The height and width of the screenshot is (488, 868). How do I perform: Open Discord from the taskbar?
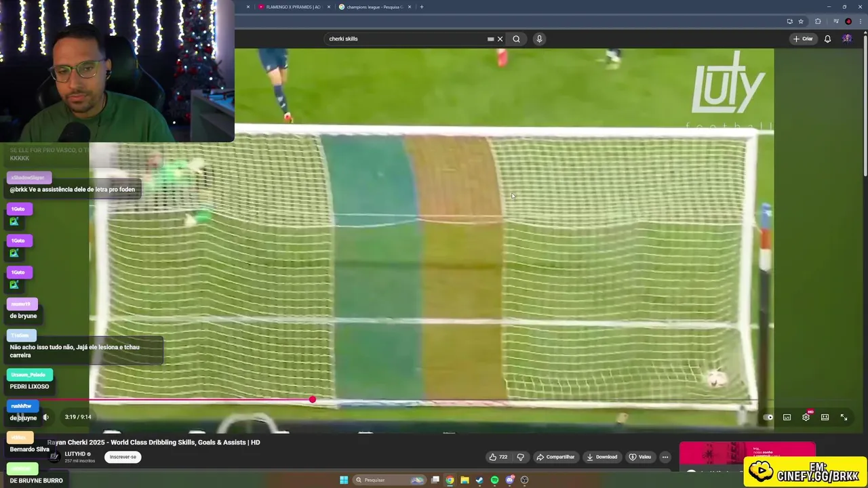click(x=509, y=480)
